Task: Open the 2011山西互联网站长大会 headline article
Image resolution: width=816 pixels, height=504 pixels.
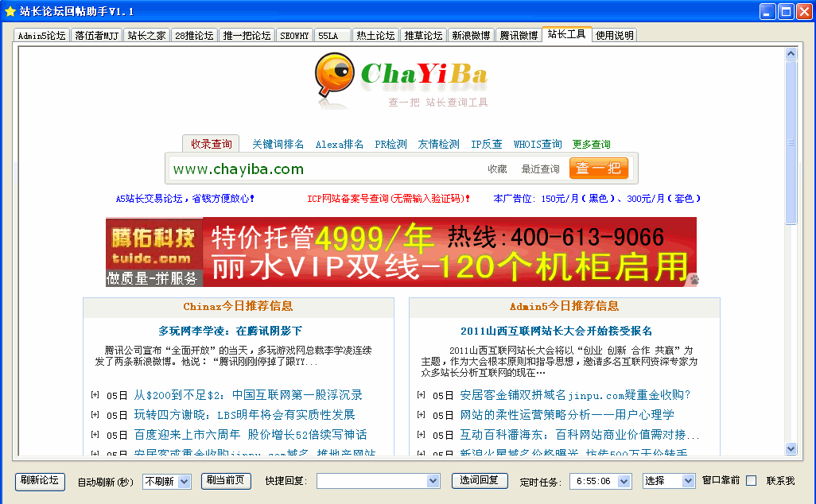Action: (x=556, y=331)
